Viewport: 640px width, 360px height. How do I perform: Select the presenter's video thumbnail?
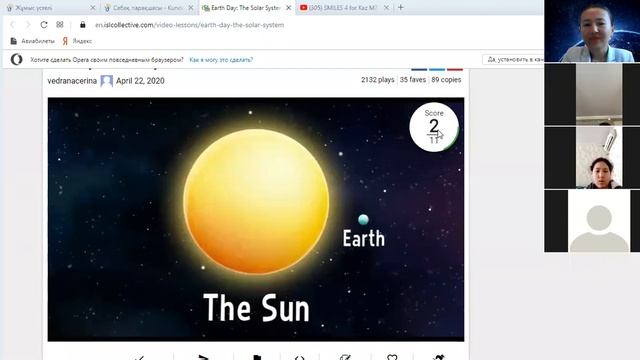pos(592,31)
